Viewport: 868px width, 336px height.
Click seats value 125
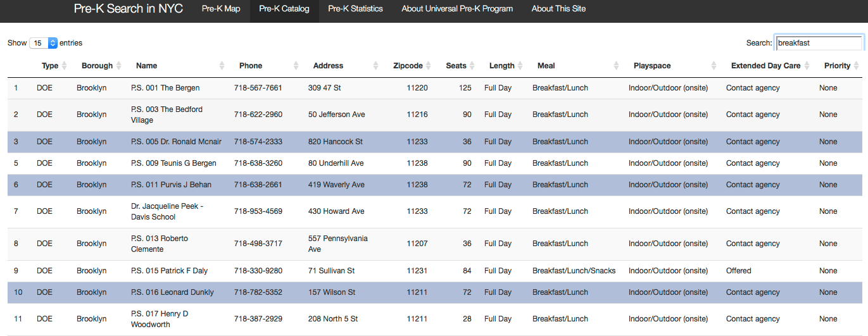(465, 88)
